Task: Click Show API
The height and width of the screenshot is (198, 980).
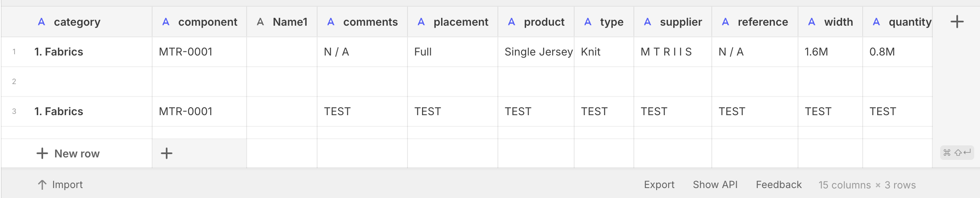Action: point(715,185)
